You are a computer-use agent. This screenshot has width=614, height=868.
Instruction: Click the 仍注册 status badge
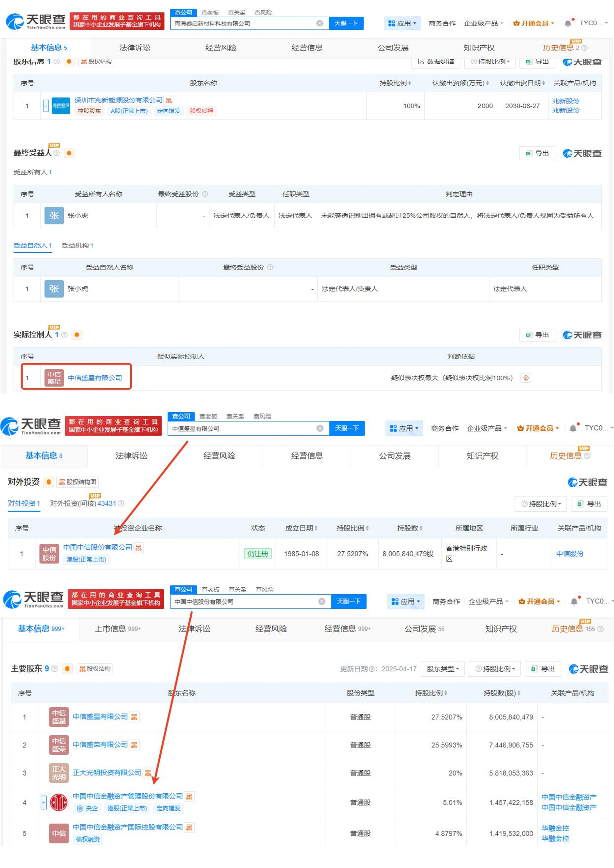point(258,554)
